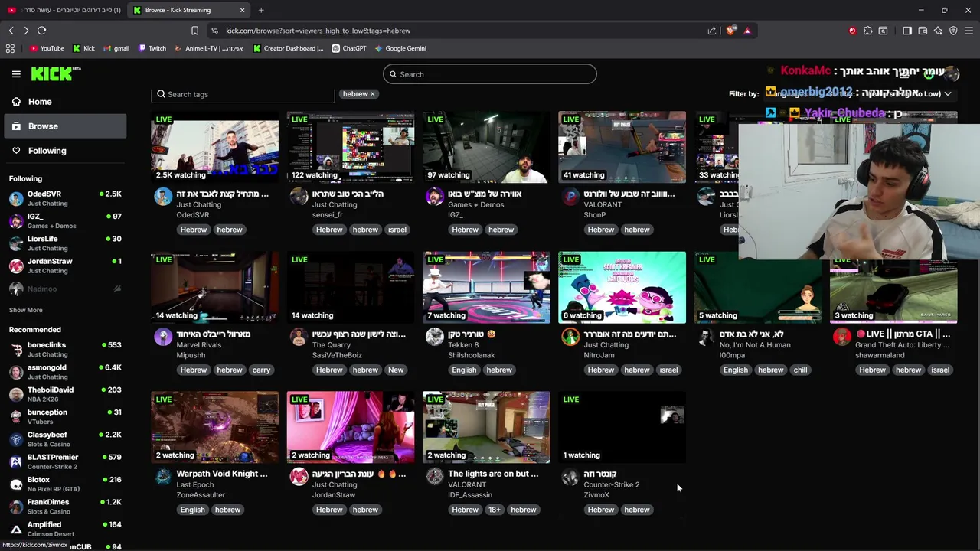Click 'English' tag on ZoneAssaulter card

[x=193, y=510]
